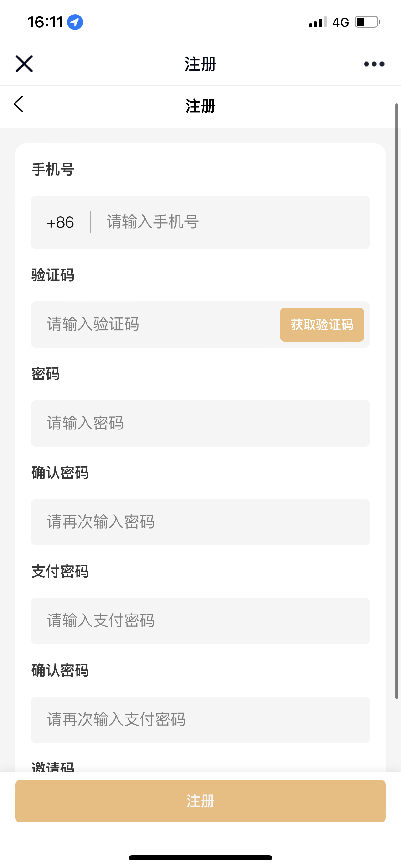Screen dimensions: 401x868
Task: Tap the 16:11 clock in status bar
Action: 46,22
